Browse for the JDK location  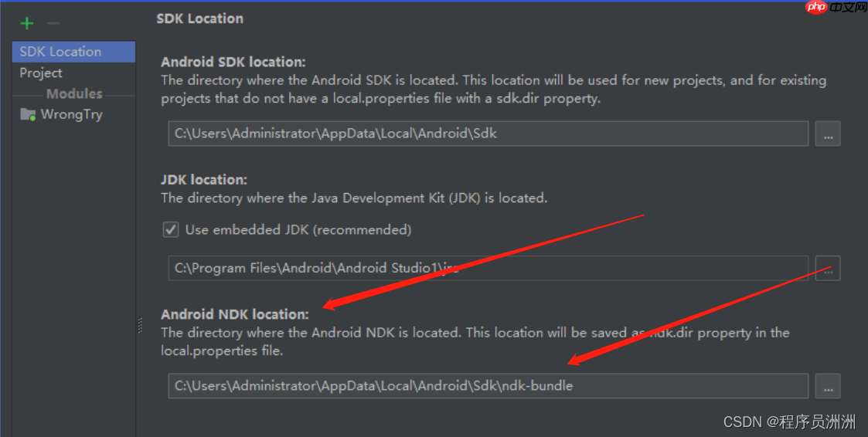pos(828,268)
